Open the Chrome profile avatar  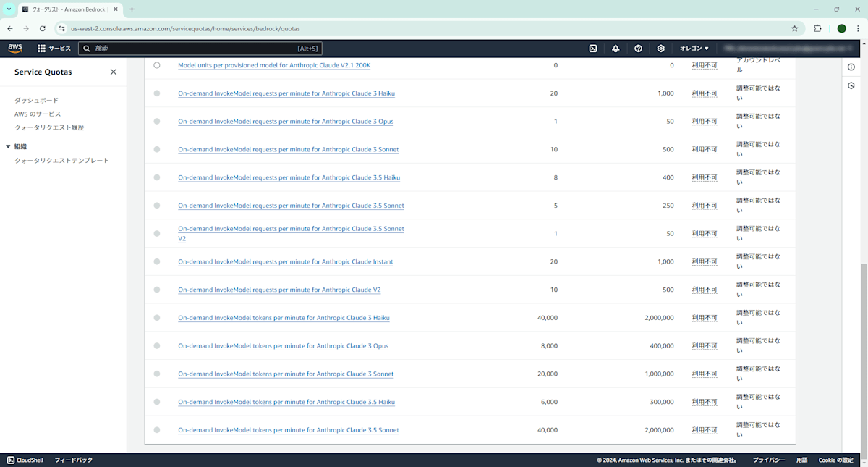pyautogui.click(x=841, y=28)
